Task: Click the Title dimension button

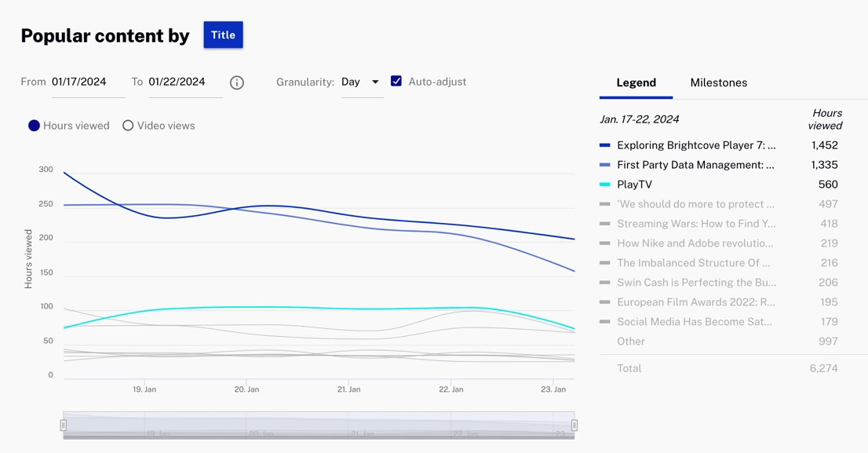Action: (x=223, y=35)
